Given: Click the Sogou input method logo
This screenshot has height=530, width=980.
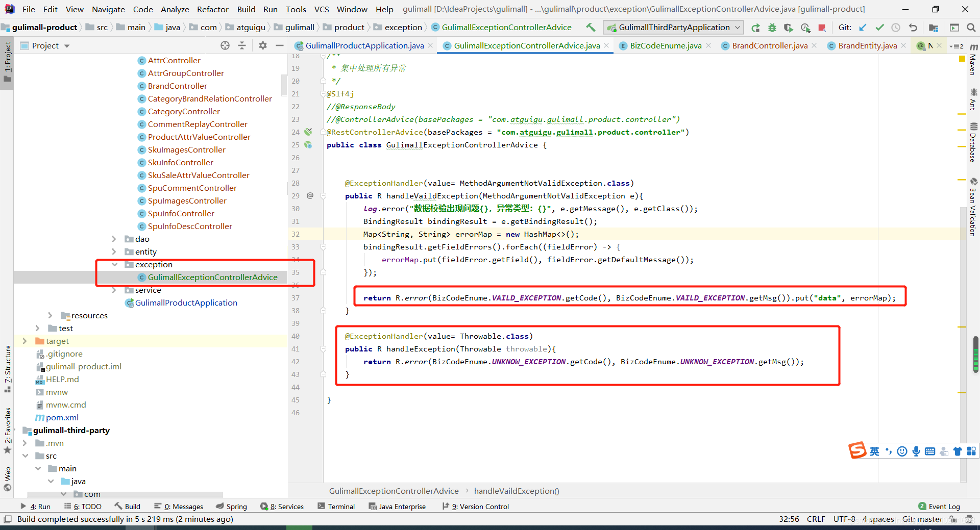Looking at the screenshot, I should pyautogui.click(x=857, y=450).
